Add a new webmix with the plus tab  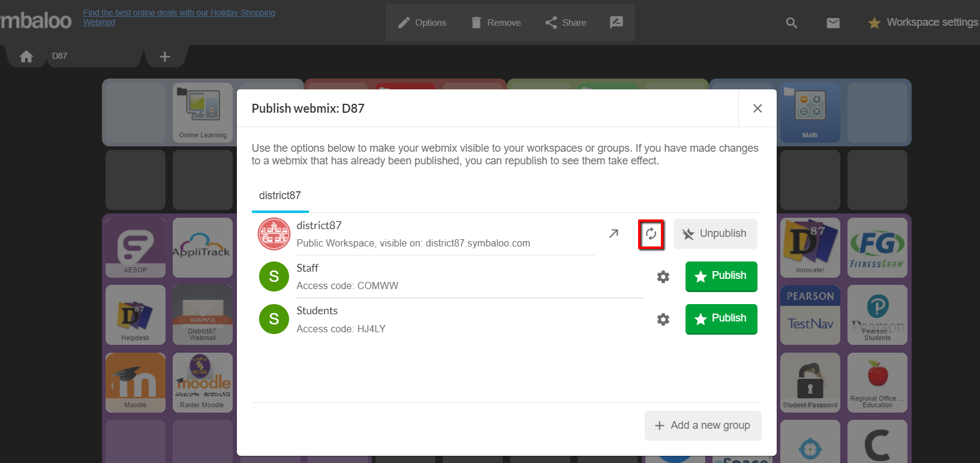click(165, 56)
